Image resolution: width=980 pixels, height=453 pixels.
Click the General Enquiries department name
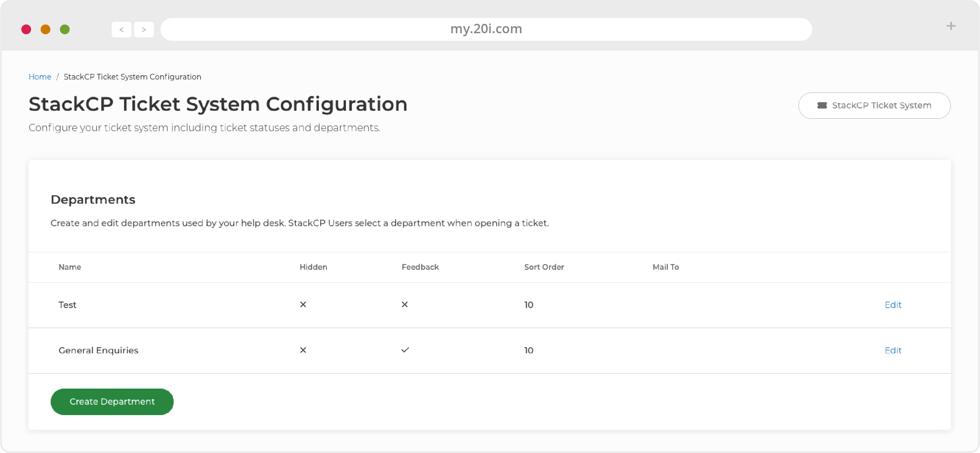[98, 350]
